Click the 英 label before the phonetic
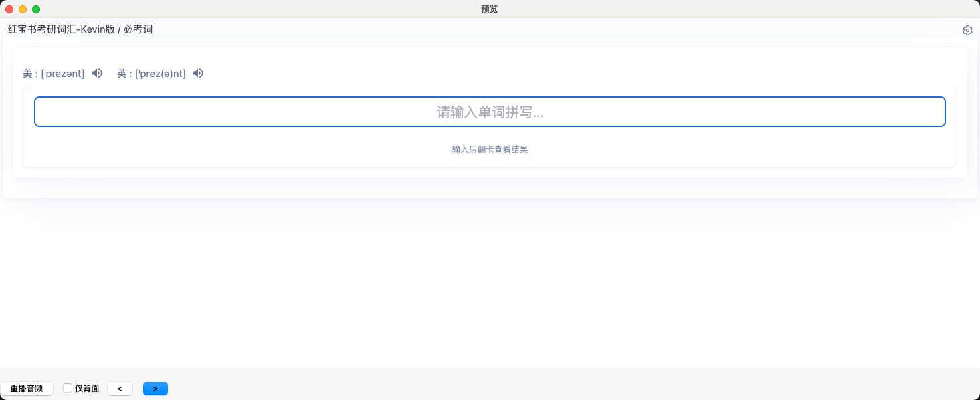980x400 pixels. click(x=122, y=74)
